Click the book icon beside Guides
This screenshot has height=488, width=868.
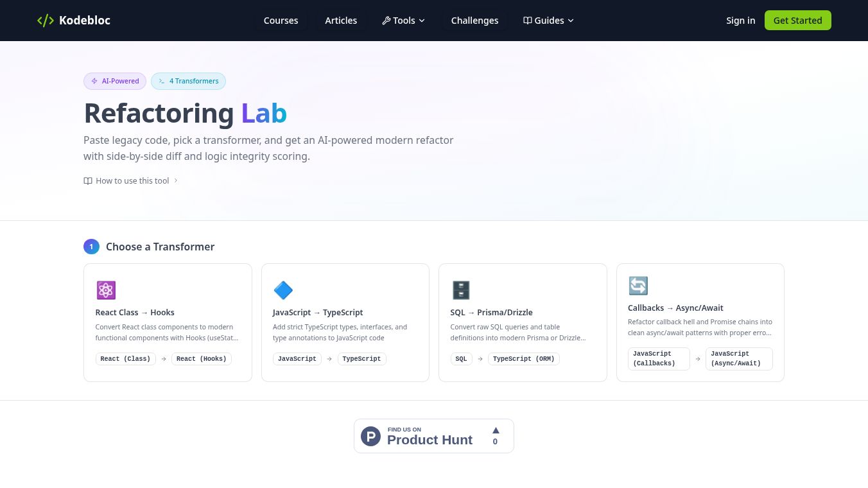click(x=528, y=21)
